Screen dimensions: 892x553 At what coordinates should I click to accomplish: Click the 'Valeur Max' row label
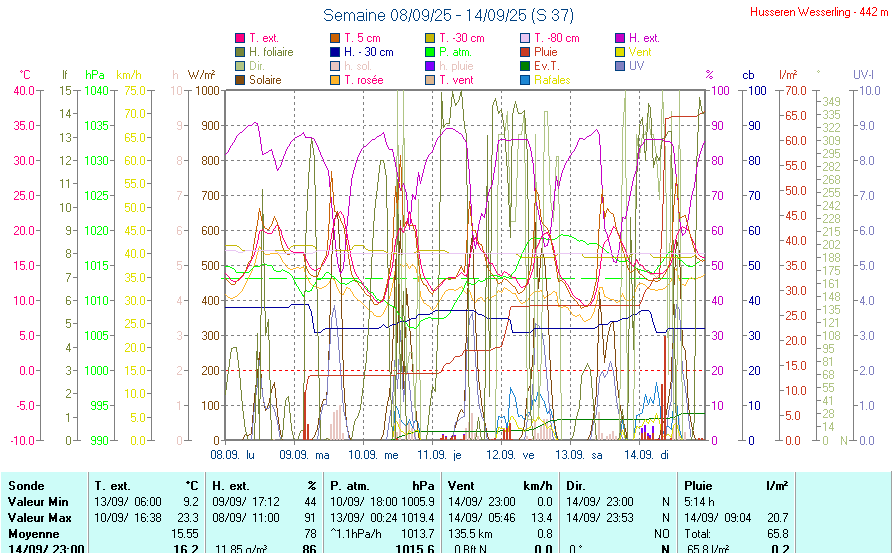coord(39,518)
